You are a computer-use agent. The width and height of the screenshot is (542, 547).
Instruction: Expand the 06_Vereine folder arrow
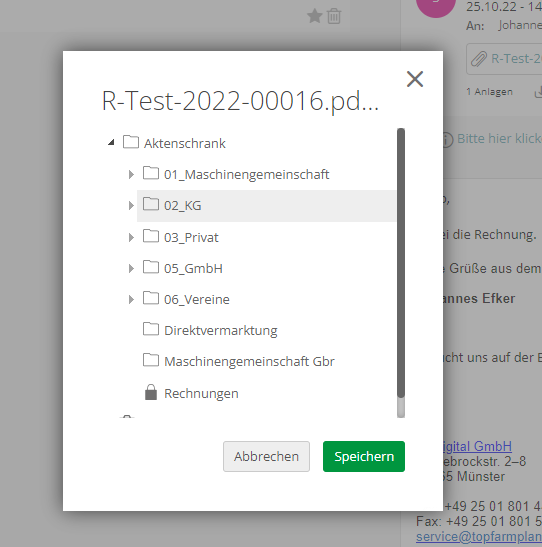pos(131,299)
